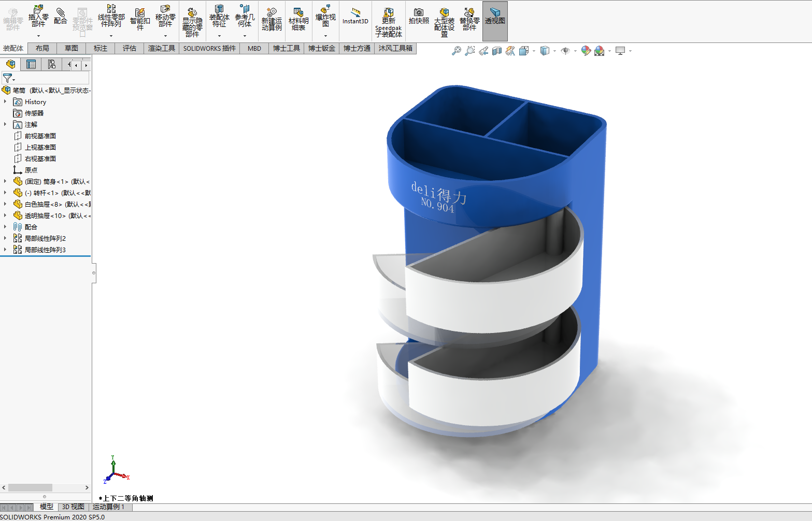Image resolution: width=812 pixels, height=521 pixels.
Task: Click the View Orientation cube icon
Action: click(x=524, y=51)
